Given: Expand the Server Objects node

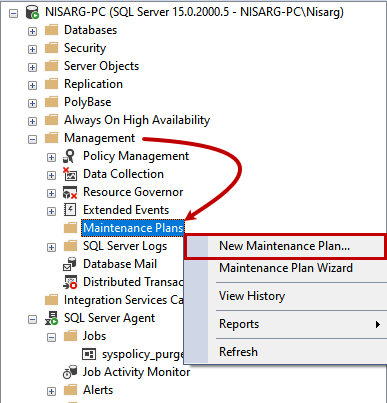Looking at the screenshot, I should (32, 68).
